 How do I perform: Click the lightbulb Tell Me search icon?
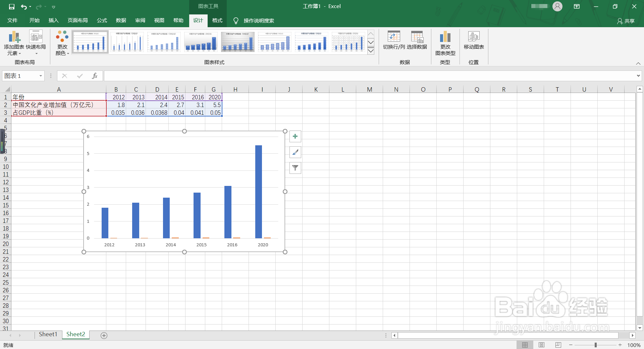click(236, 21)
